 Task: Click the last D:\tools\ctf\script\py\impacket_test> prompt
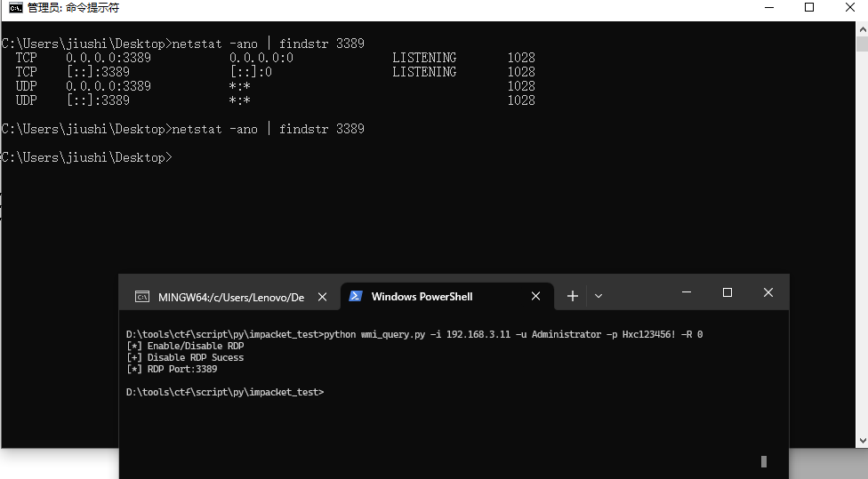pyautogui.click(x=225, y=392)
